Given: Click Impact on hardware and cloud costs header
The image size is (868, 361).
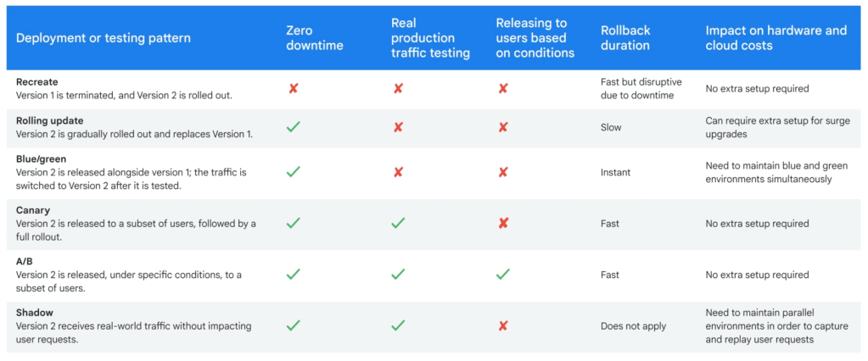Looking at the screenshot, I should click(x=776, y=38).
